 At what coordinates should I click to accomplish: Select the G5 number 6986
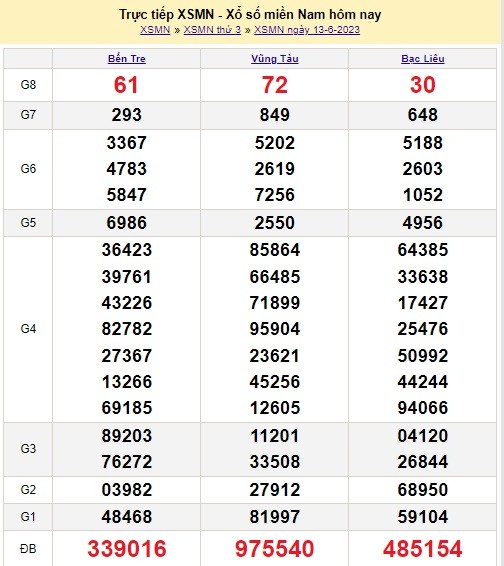pyautogui.click(x=126, y=223)
